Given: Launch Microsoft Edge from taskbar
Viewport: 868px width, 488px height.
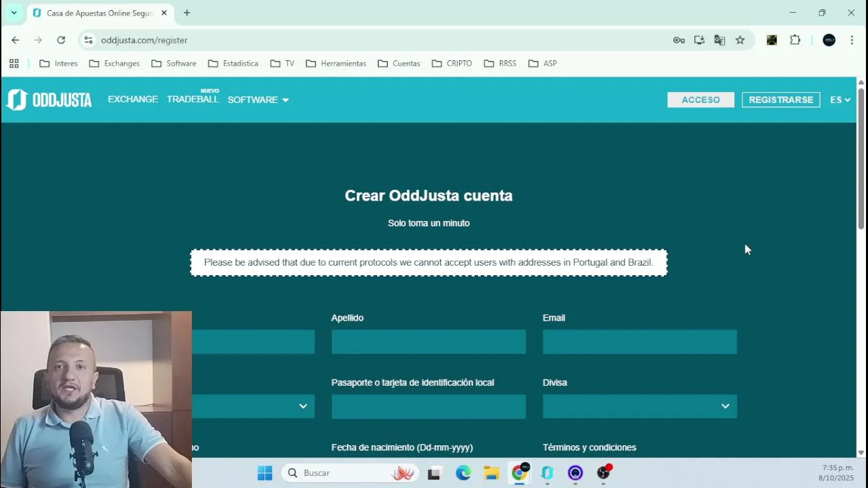Looking at the screenshot, I should point(463,472).
